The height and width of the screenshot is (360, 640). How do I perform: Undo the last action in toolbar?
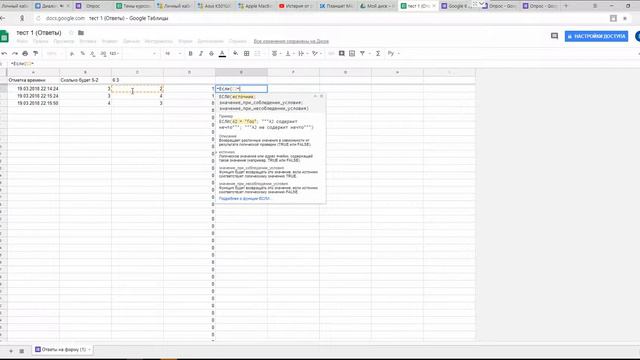(4, 53)
